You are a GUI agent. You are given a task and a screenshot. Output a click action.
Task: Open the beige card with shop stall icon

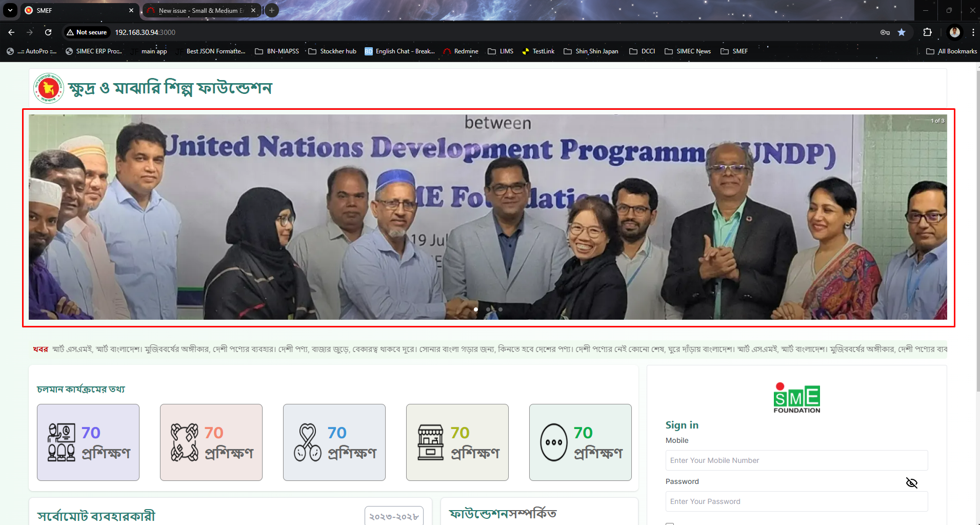(x=457, y=442)
